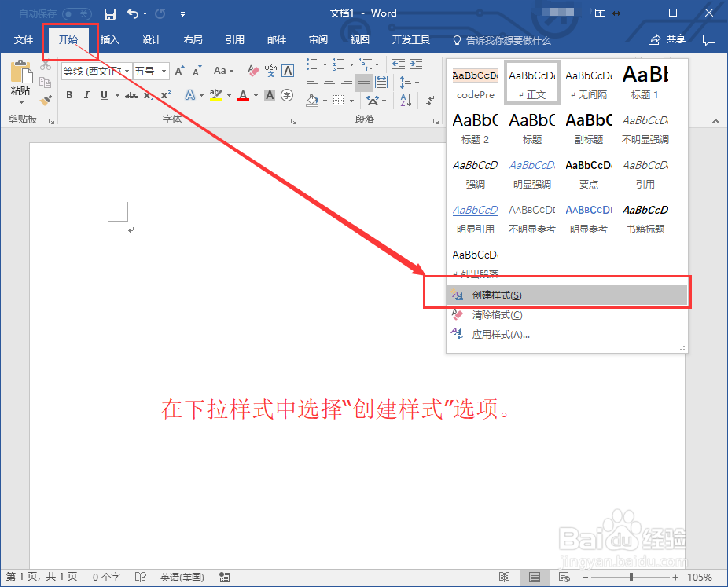Apply red font color button
This screenshot has height=587, width=728.
[x=243, y=95]
